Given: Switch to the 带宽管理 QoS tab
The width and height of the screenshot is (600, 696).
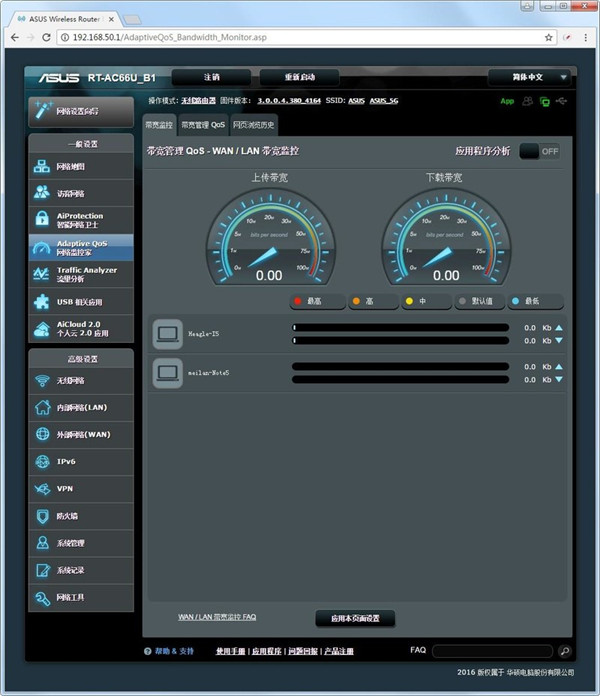Looking at the screenshot, I should point(203,125).
